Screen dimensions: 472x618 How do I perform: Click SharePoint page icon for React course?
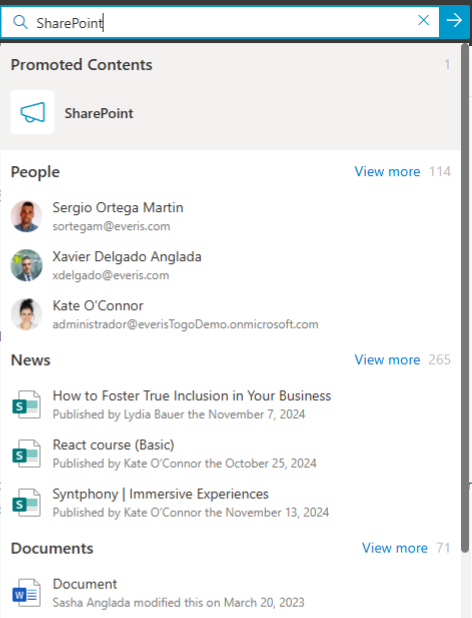pos(26,454)
